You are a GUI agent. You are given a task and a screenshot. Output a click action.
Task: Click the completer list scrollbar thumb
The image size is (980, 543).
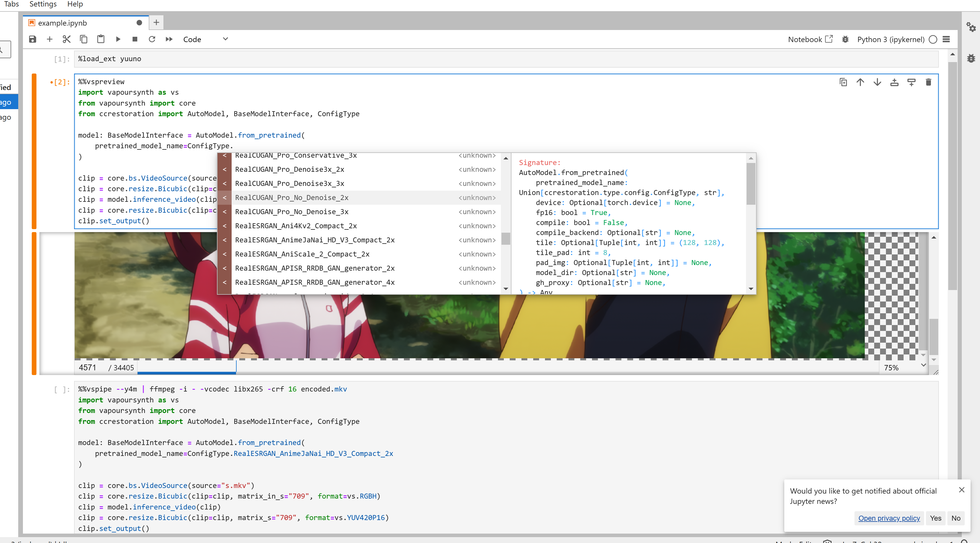point(506,239)
